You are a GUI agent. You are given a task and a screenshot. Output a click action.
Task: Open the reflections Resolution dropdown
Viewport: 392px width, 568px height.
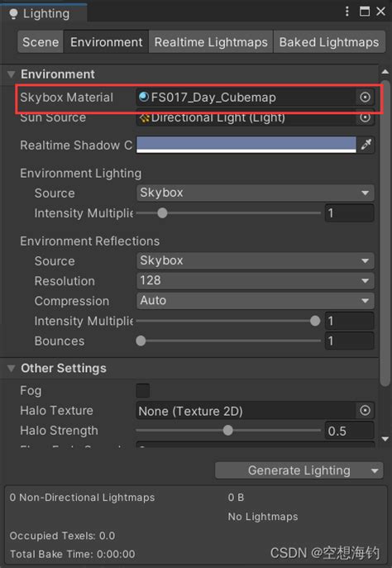tap(255, 281)
